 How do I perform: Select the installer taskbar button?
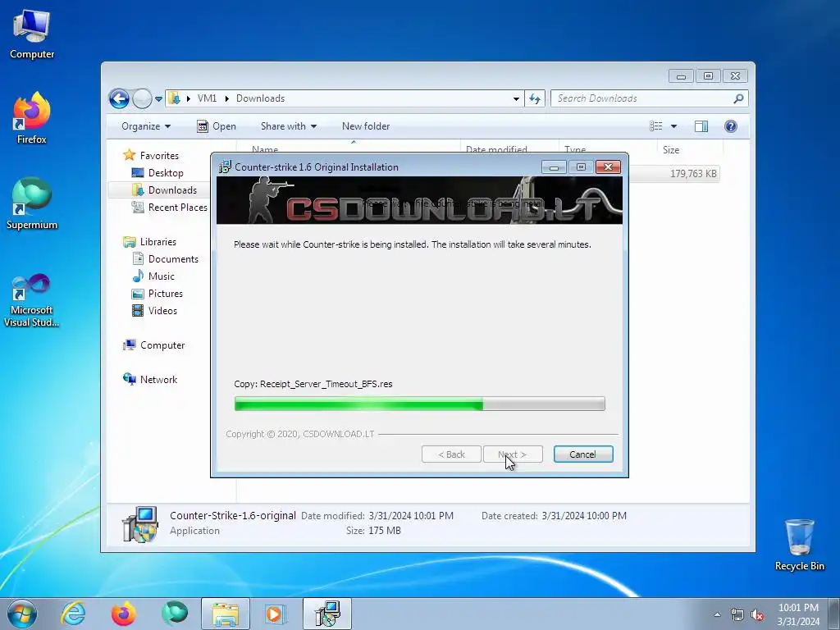pyautogui.click(x=327, y=614)
